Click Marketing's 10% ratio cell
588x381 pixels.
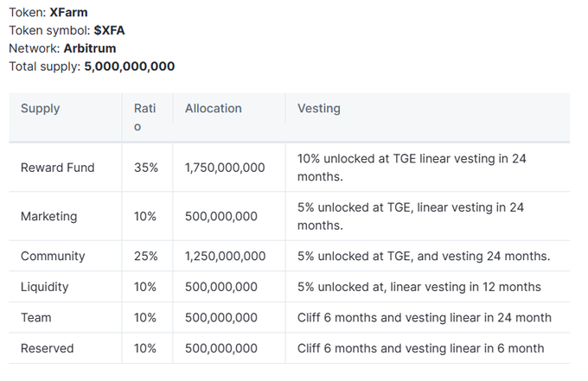pos(145,216)
